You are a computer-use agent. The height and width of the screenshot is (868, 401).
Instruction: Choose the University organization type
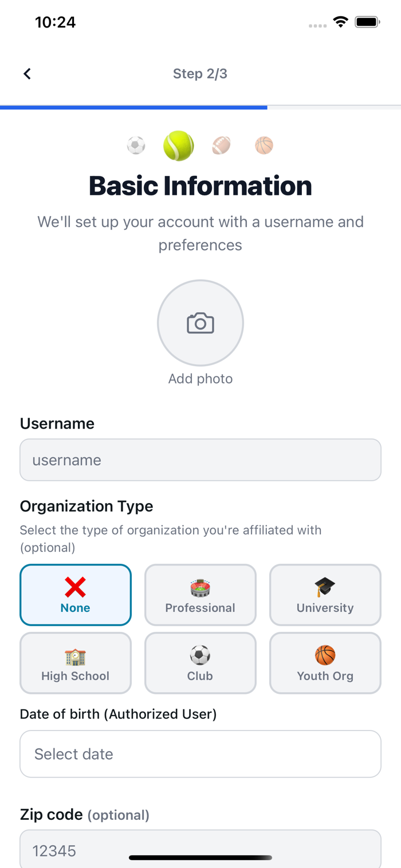[x=325, y=595]
